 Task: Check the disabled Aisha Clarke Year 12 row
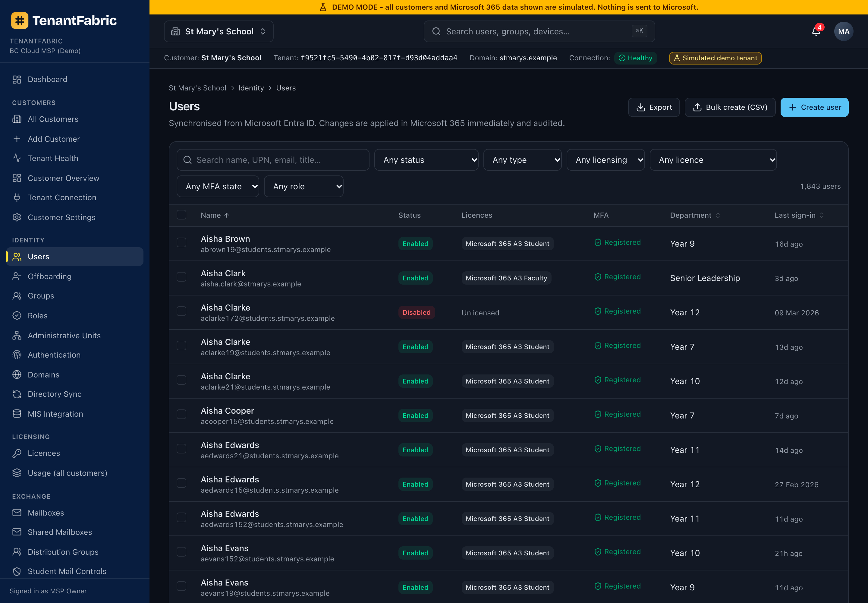pos(182,311)
